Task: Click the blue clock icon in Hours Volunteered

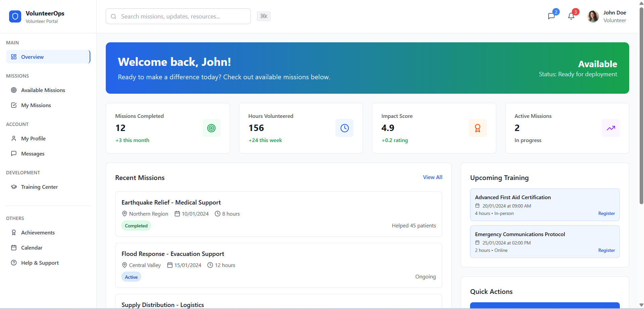Action: (x=344, y=128)
